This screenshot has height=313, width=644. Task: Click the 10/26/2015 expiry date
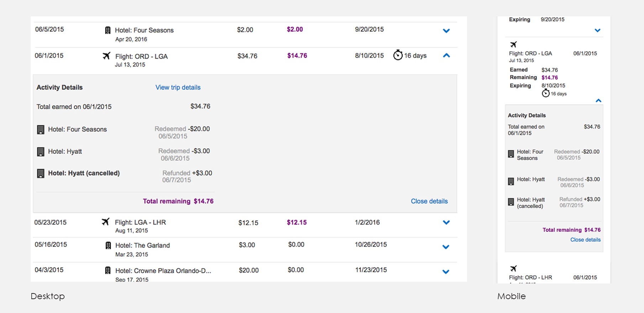[371, 245]
